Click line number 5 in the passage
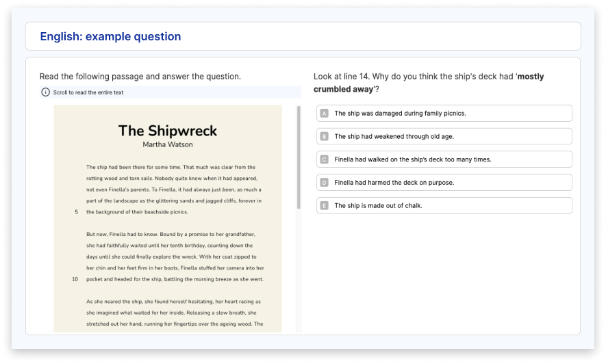606x364 pixels. 77,212
